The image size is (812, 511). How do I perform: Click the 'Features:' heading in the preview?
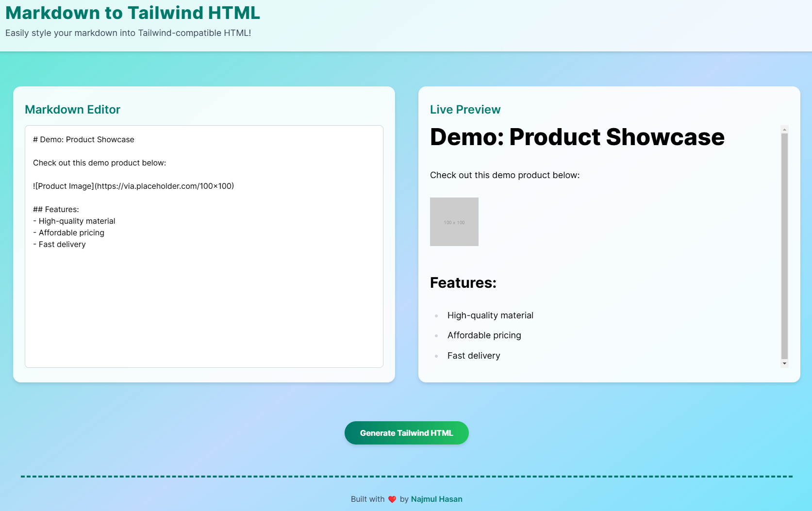point(463,282)
